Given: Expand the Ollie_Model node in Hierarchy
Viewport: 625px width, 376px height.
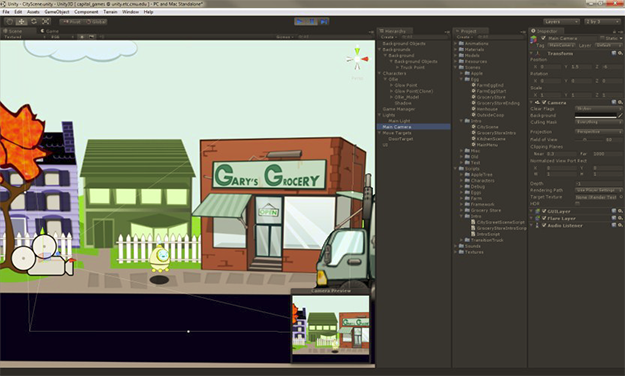Looking at the screenshot, I should [x=391, y=97].
